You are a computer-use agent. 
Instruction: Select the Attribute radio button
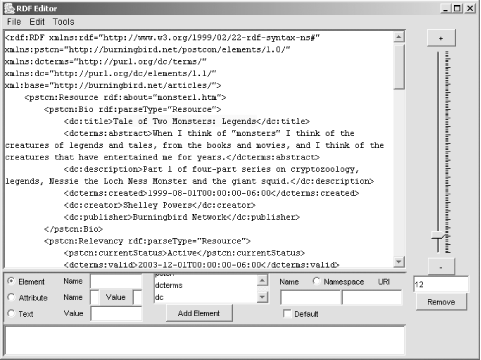(x=11, y=297)
